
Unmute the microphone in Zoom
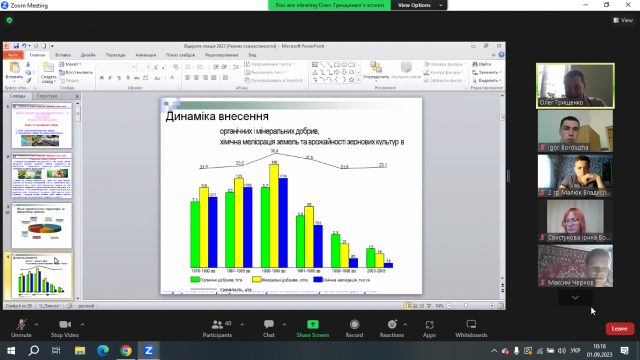(x=21, y=328)
